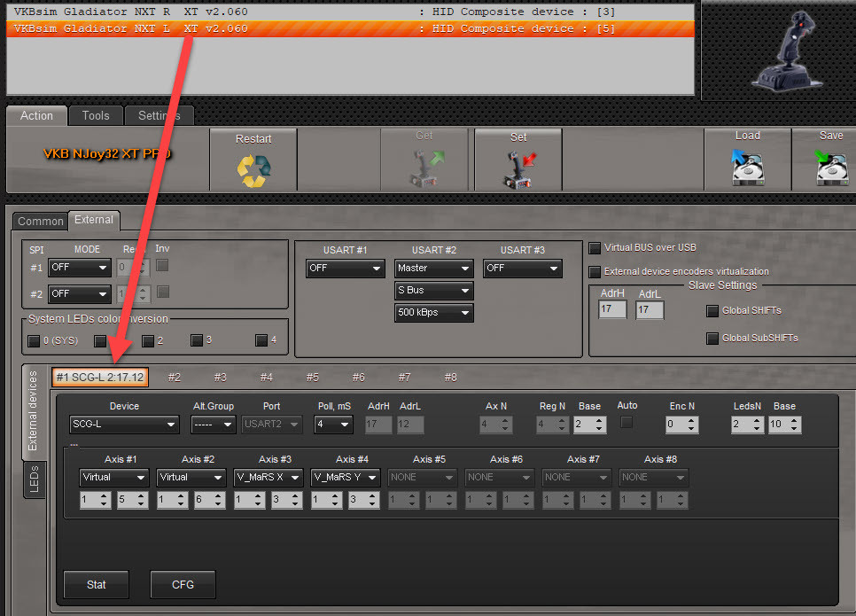
Task: Open Axis #1 Virtual dropdown
Action: point(113,478)
